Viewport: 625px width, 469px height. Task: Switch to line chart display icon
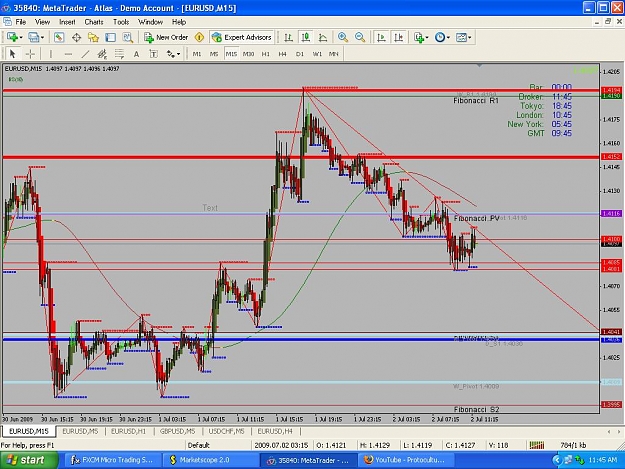coord(323,37)
